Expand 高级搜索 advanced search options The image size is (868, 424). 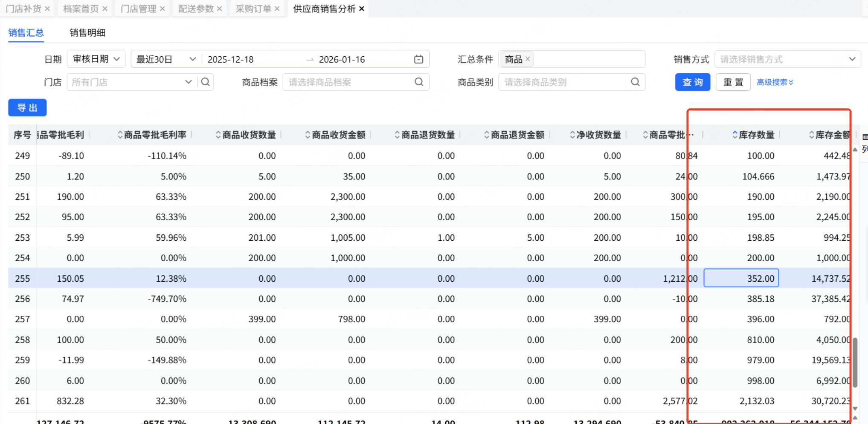tap(775, 82)
